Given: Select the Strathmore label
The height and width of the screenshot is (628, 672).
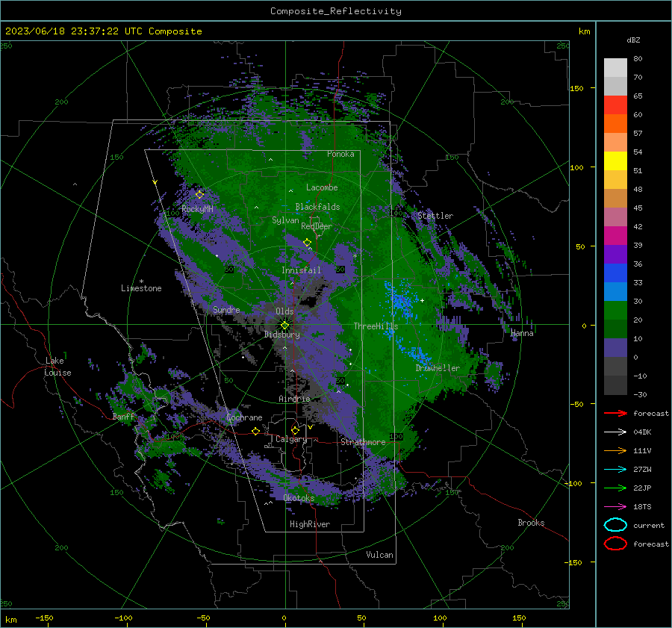Looking at the screenshot, I should click(x=363, y=442).
